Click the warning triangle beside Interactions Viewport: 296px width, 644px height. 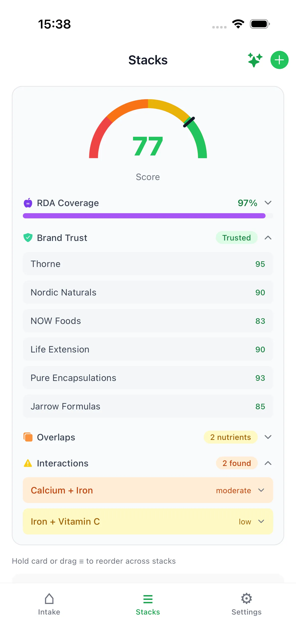click(28, 463)
